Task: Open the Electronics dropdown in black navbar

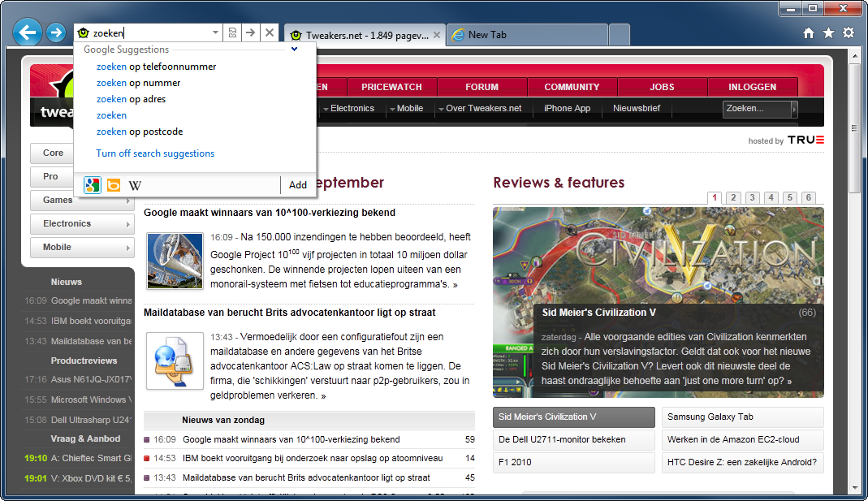Action: click(349, 109)
